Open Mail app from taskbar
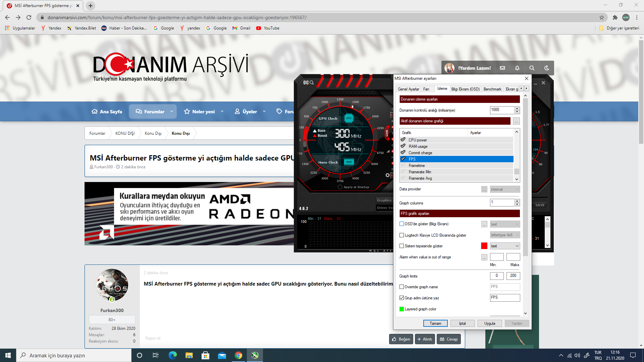 click(222, 355)
